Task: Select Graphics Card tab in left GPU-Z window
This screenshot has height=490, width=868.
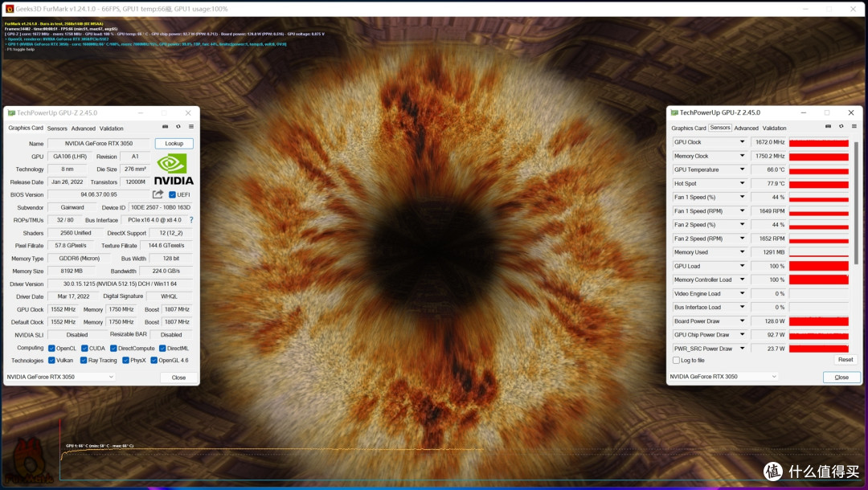Action: tap(26, 128)
